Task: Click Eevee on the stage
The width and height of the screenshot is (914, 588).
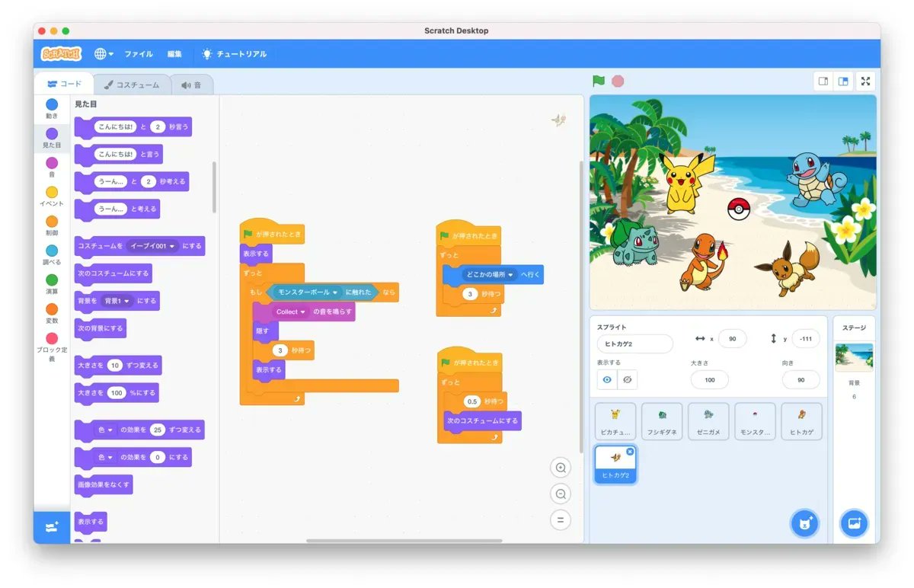Action: (788, 267)
